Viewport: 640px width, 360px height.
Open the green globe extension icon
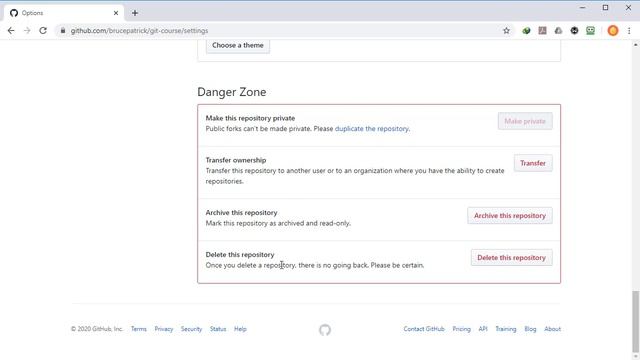[x=526, y=31]
